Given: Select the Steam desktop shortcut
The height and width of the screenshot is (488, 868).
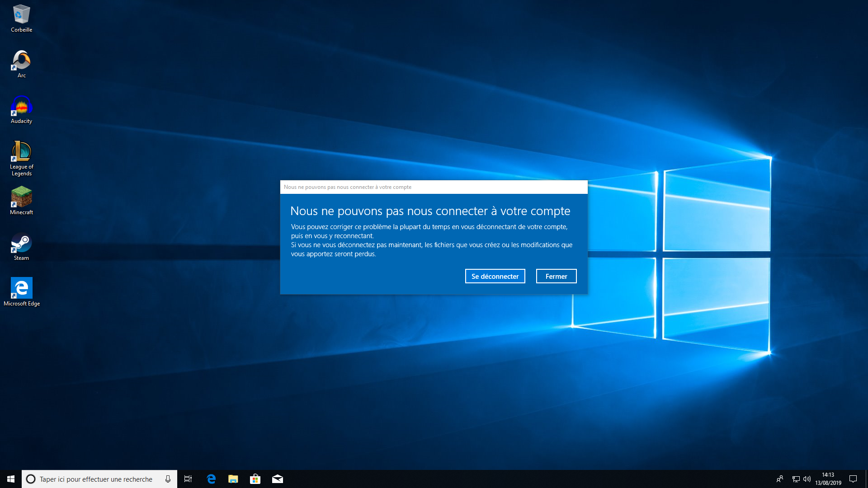Looking at the screenshot, I should 21,244.
